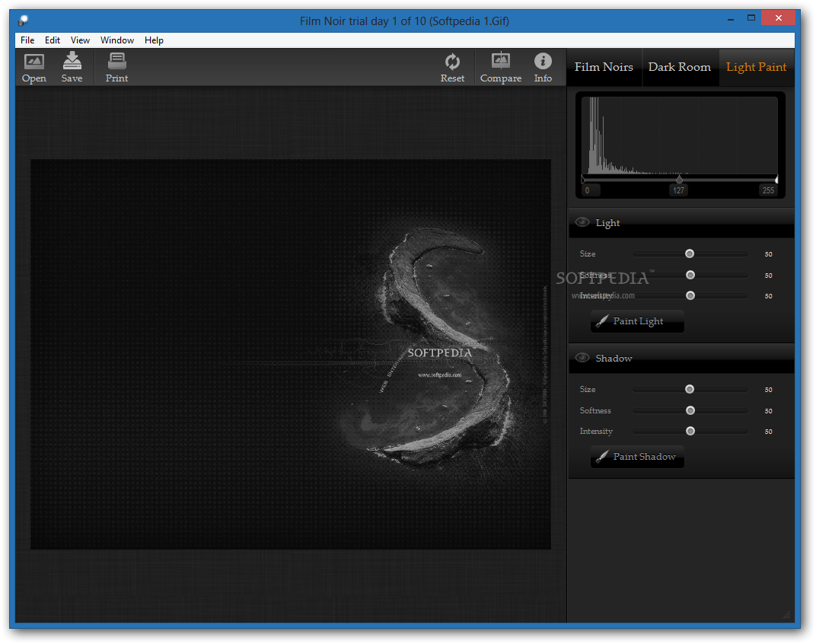
Task: Open an image with the Open icon
Action: [x=33, y=68]
